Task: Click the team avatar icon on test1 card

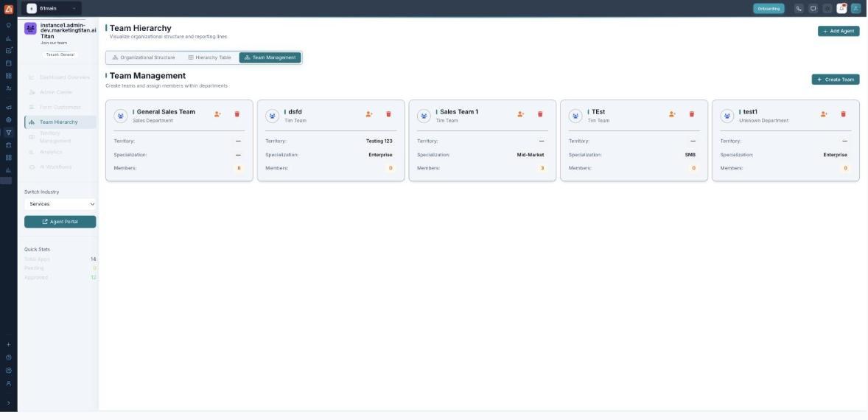Action: [727, 116]
